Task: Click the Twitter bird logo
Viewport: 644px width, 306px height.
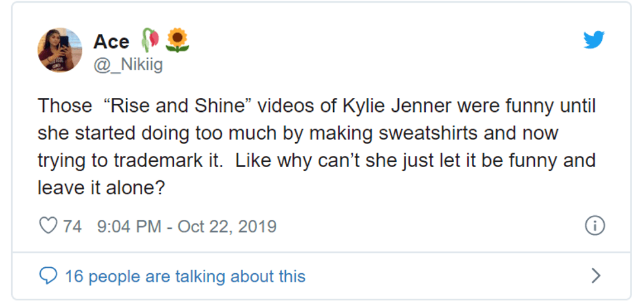Action: 593,40
